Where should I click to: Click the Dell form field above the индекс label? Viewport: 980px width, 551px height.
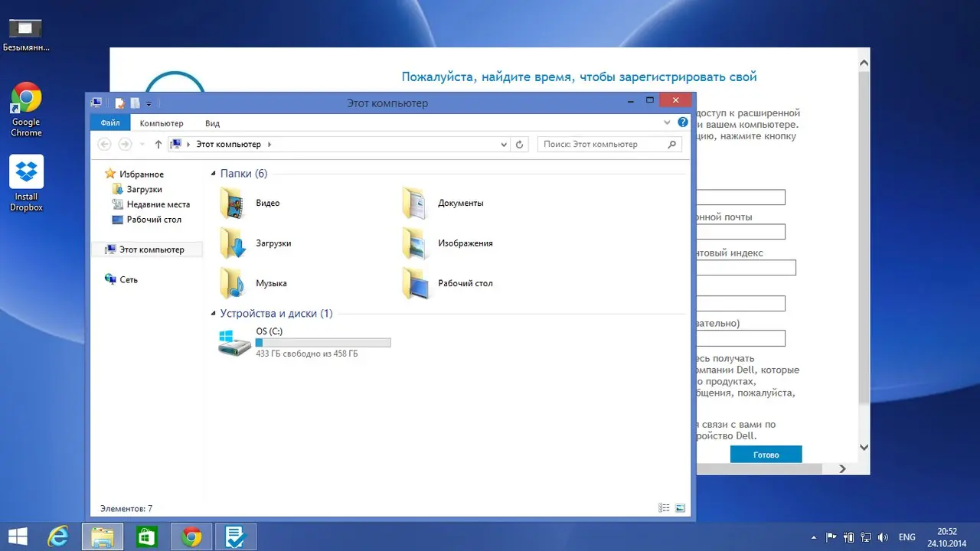pyautogui.click(x=740, y=232)
